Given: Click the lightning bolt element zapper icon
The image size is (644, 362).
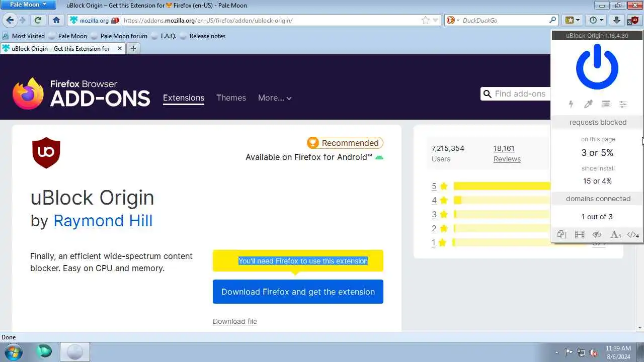Looking at the screenshot, I should click(x=571, y=104).
